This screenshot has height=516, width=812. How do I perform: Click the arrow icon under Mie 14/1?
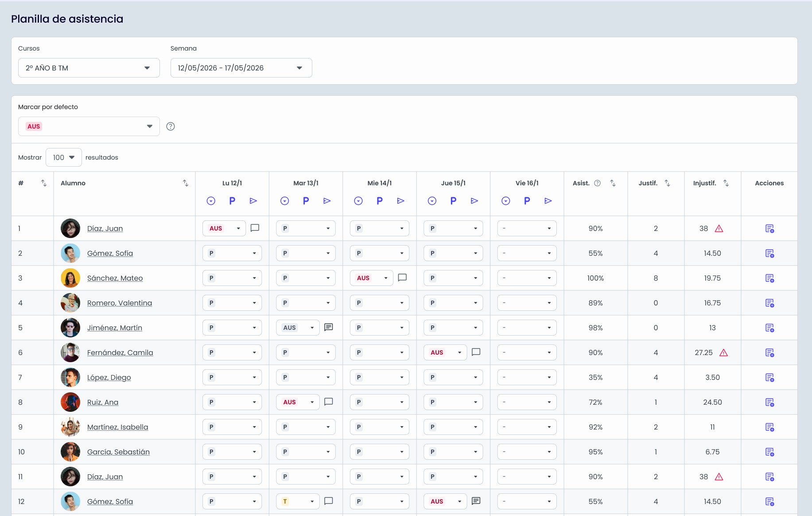click(x=401, y=201)
